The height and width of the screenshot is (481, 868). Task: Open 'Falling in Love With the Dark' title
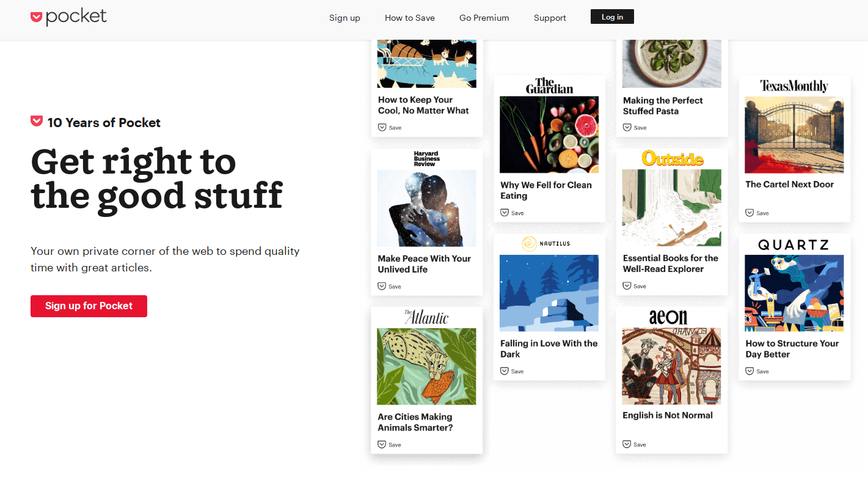(549, 348)
